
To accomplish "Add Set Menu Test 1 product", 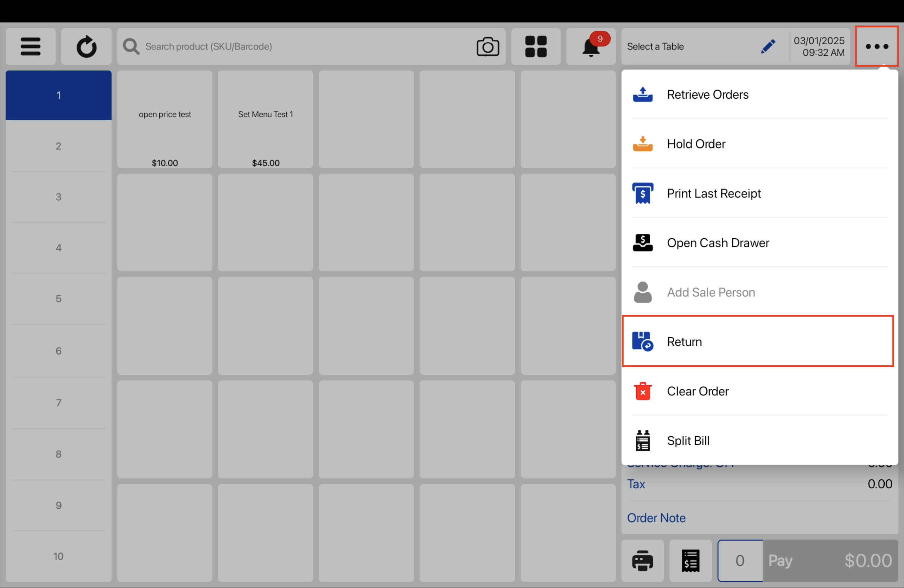I will coord(265,119).
